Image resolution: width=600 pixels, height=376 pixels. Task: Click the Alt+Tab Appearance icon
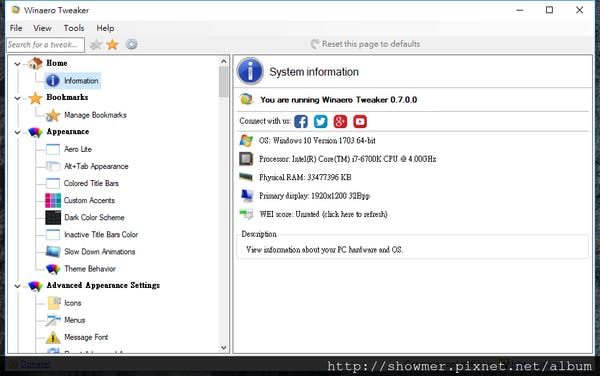point(53,166)
